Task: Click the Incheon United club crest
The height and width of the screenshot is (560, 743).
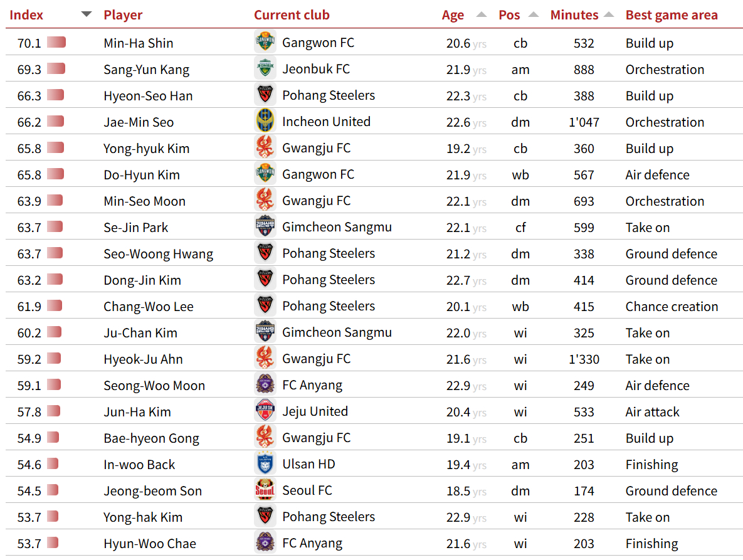Action: [x=265, y=122]
